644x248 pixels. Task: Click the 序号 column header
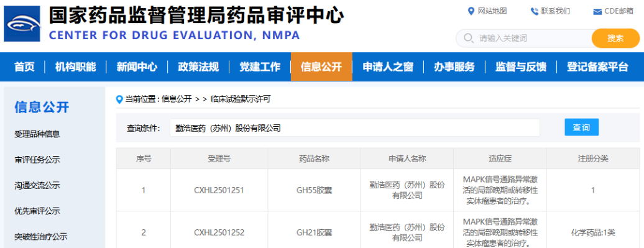pyautogui.click(x=144, y=158)
